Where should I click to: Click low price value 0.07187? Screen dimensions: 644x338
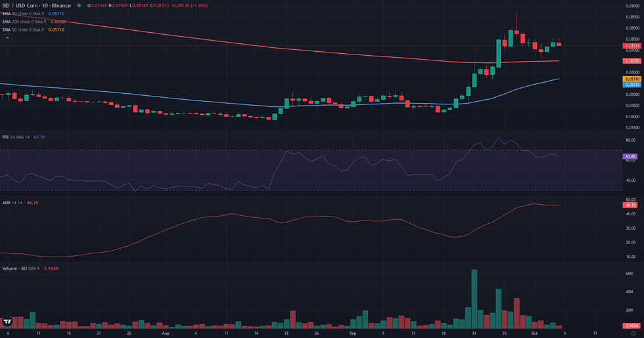tap(140, 6)
